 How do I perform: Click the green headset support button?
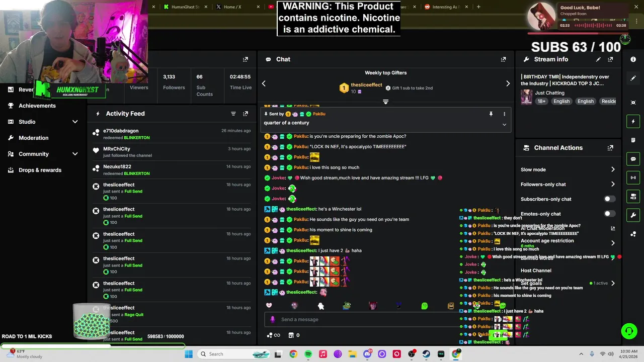(629, 331)
